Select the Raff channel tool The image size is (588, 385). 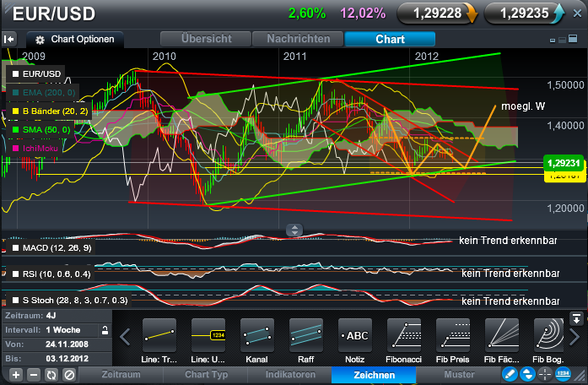tap(305, 341)
